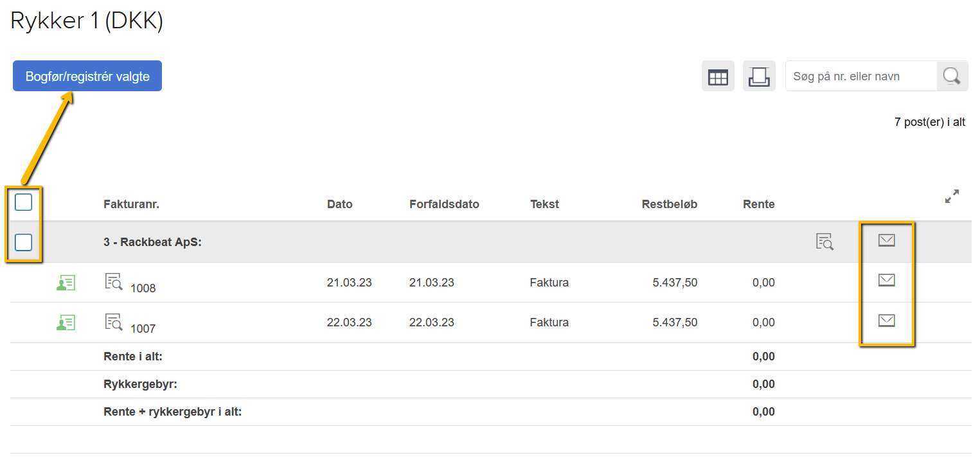Open green customer card icon for invoice 1007
Image resolution: width=980 pixels, height=467 pixels.
[x=66, y=322]
